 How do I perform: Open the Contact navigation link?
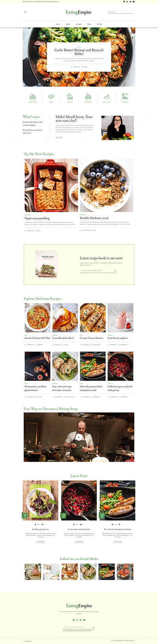tap(100, 24)
